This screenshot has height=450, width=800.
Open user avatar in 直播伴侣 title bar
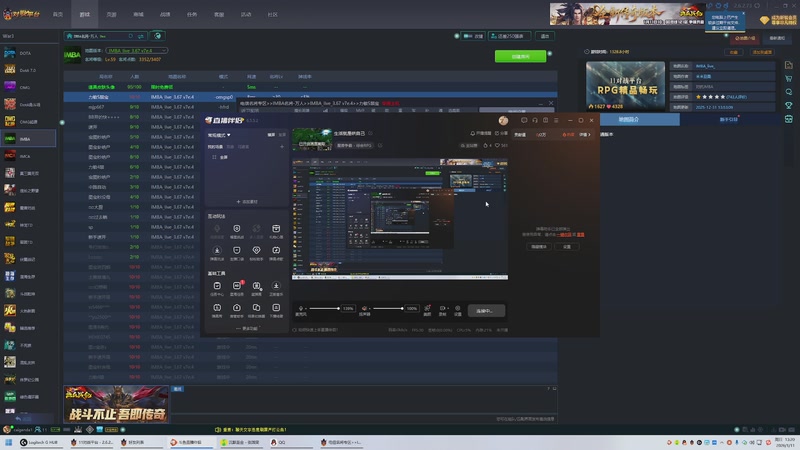503,120
